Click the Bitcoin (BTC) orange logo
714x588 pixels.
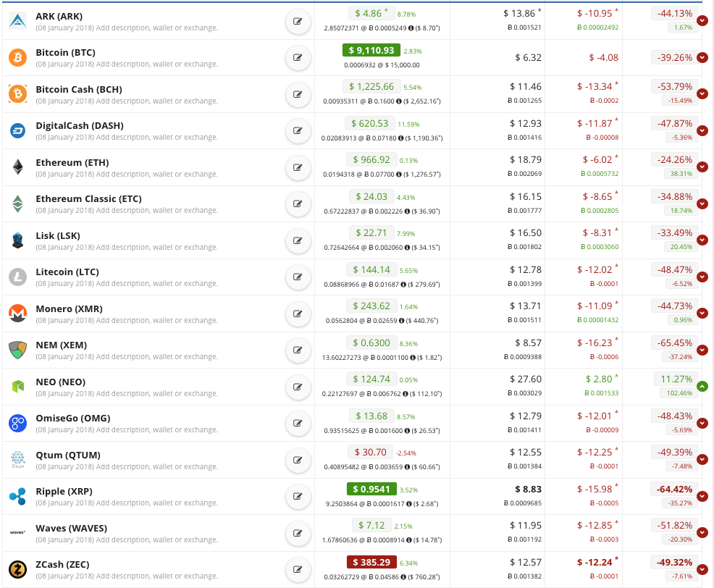(18, 57)
